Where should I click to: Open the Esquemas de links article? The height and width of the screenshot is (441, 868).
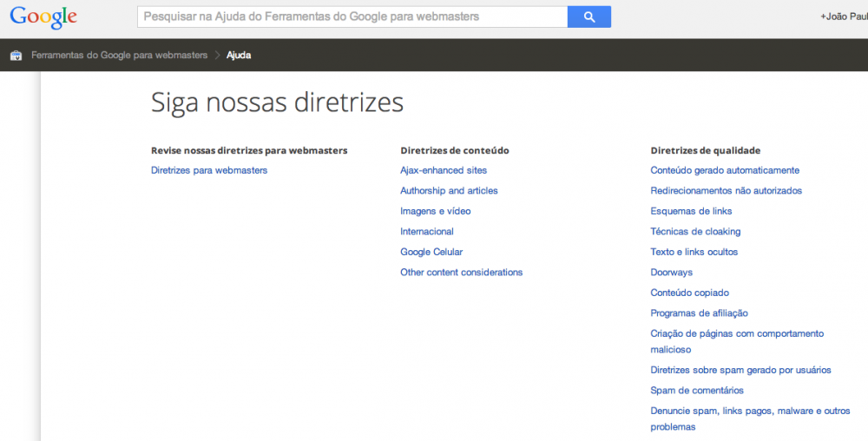(691, 211)
